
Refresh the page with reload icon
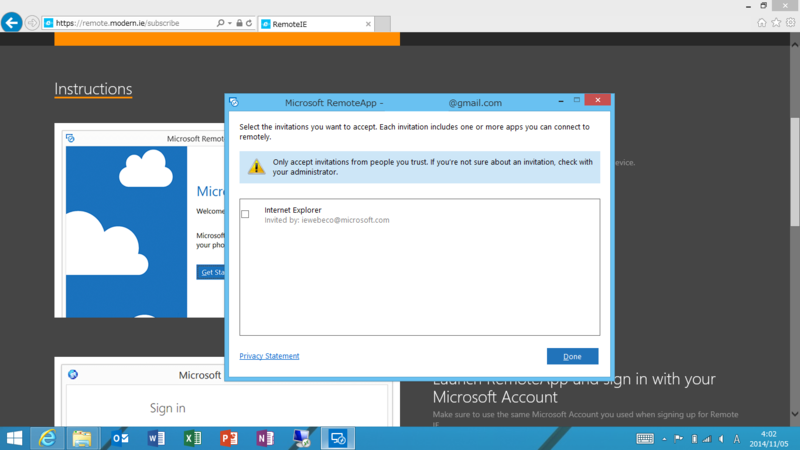249,23
